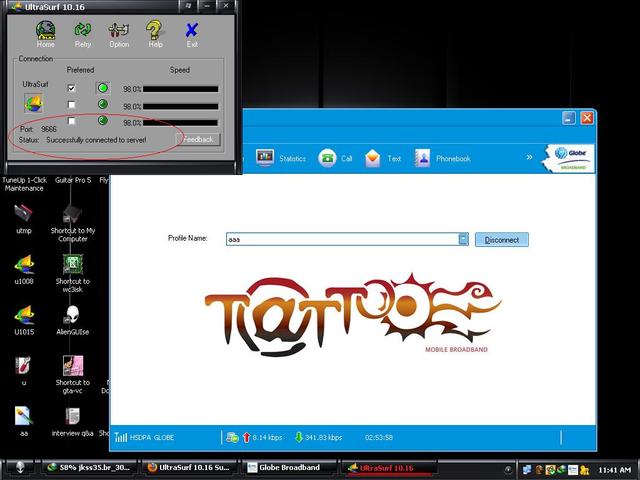Screen dimensions: 640x480
Task: Select the u1008 desktop icon
Action: 24,269
